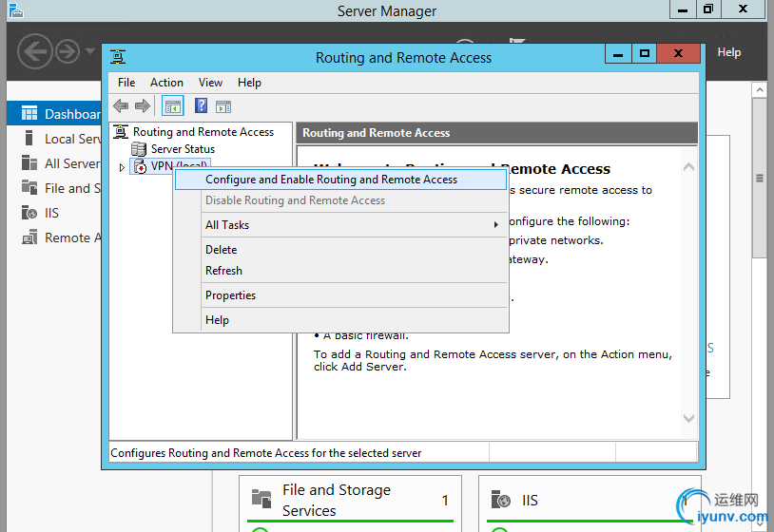Open Server Manager navigation history dropdown arrow

pos(90,51)
